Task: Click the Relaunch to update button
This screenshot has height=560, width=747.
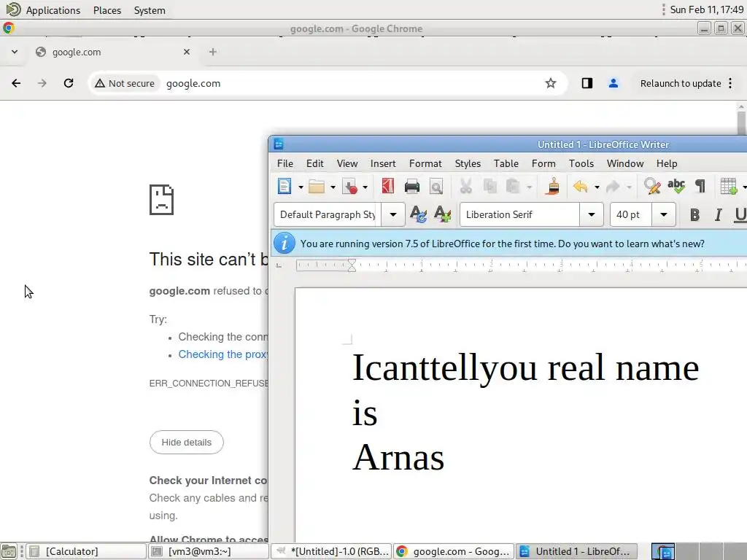Action: 681,83
